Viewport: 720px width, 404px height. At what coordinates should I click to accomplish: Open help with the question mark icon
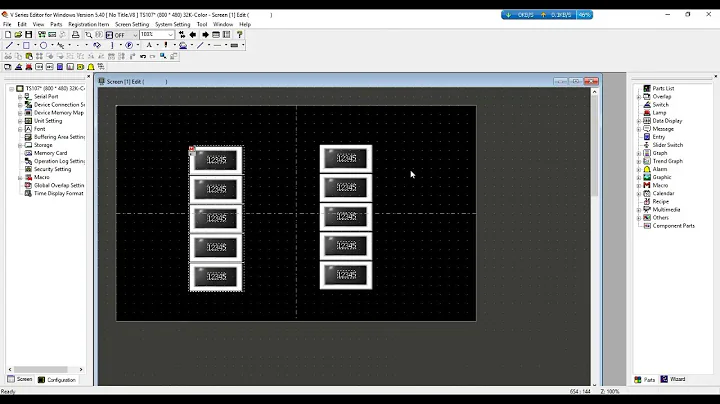click(x=239, y=34)
